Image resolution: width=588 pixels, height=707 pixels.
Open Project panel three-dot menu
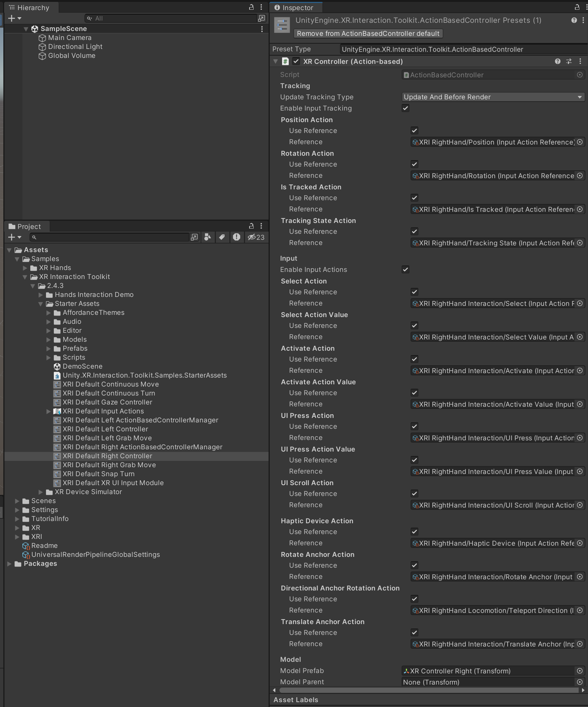tap(261, 226)
